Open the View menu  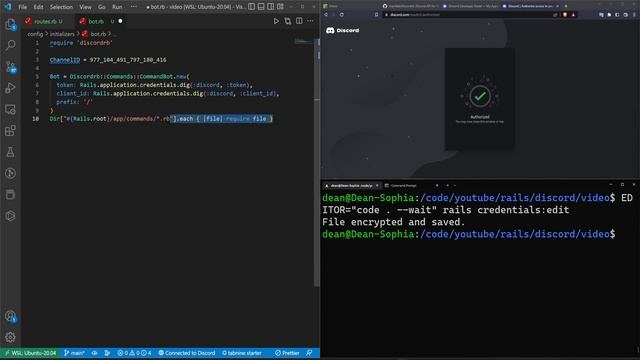(85, 7)
